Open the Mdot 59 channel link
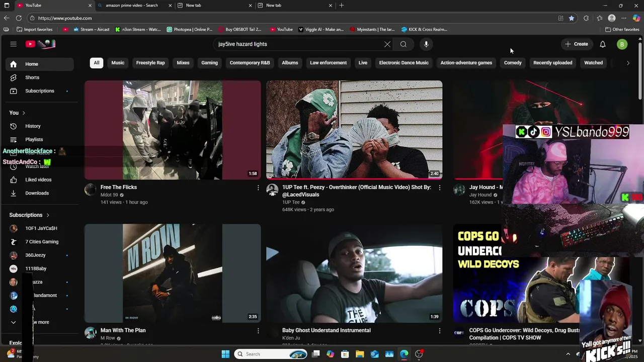 click(109, 195)
